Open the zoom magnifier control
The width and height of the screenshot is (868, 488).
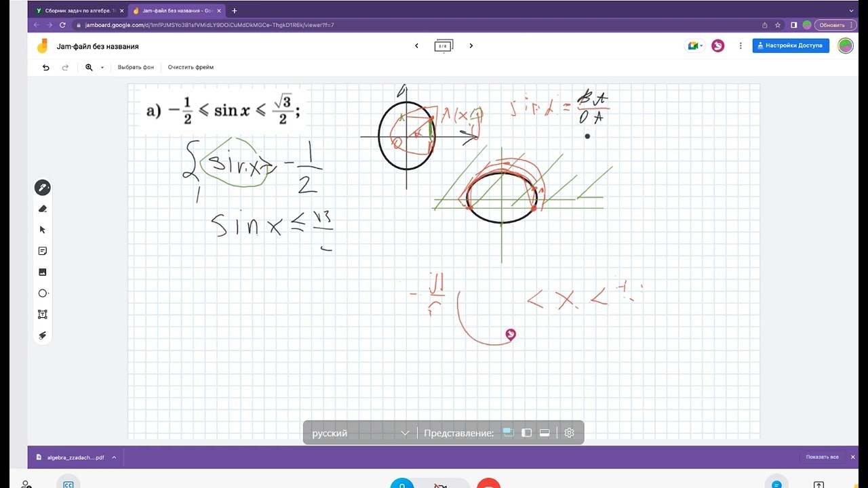[x=89, y=67]
